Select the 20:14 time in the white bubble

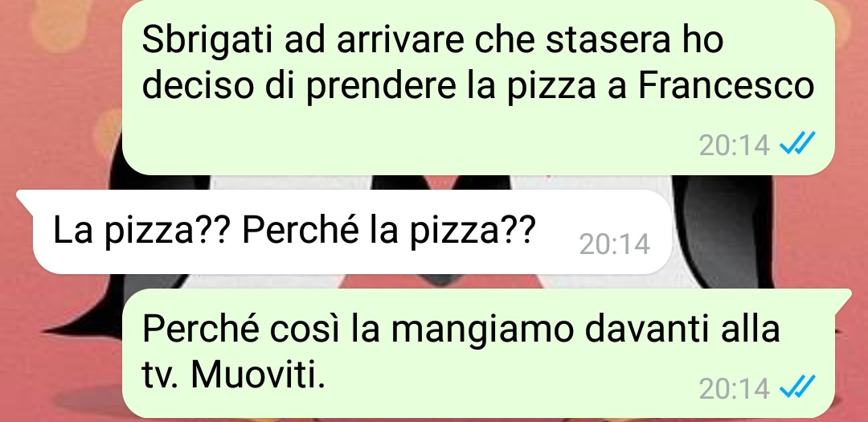pyautogui.click(x=615, y=244)
